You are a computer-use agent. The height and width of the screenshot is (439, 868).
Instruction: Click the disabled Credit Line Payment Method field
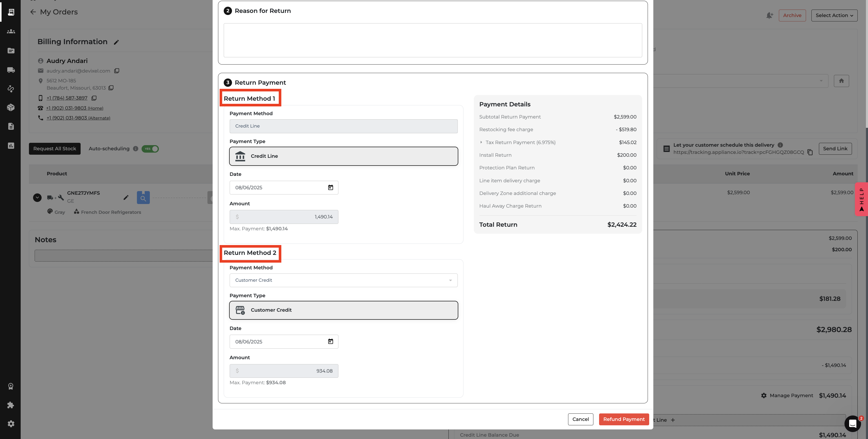[343, 126]
